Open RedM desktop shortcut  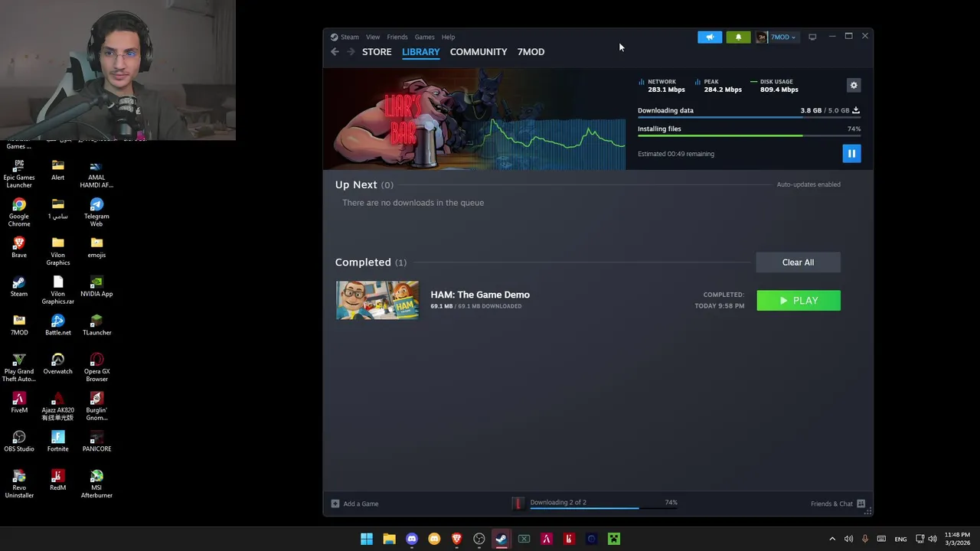[57, 480]
